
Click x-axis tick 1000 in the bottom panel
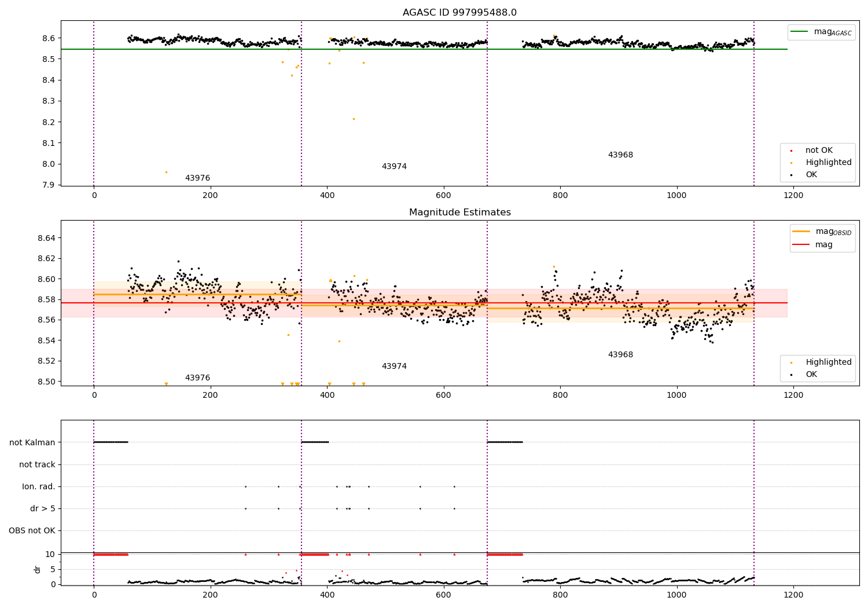676,595
